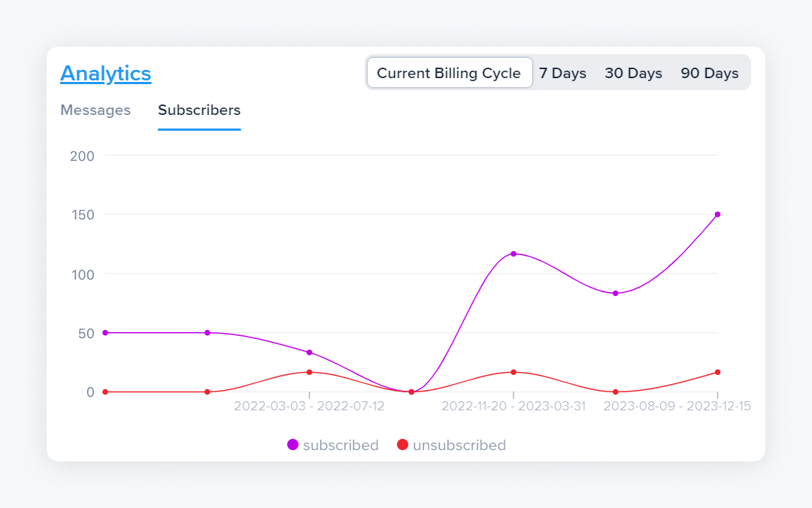Click the 2022-03-03 - 2022-07-12 axis label
The image size is (812, 508).
308,406
